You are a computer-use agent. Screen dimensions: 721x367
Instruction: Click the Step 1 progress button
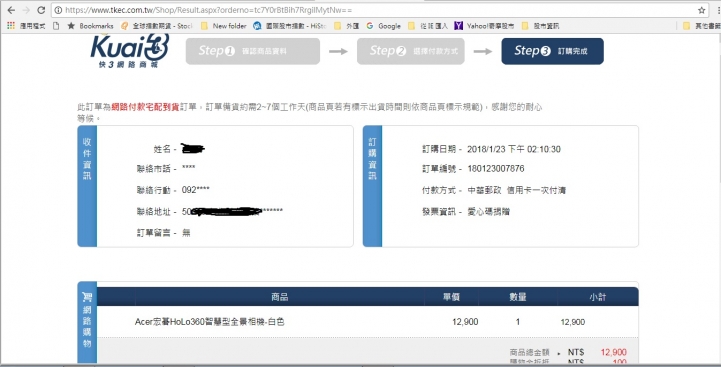pyautogui.click(x=253, y=51)
